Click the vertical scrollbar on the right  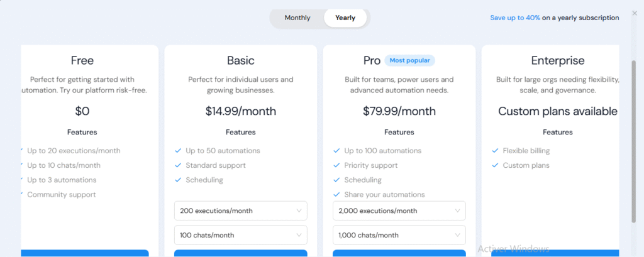[634, 138]
